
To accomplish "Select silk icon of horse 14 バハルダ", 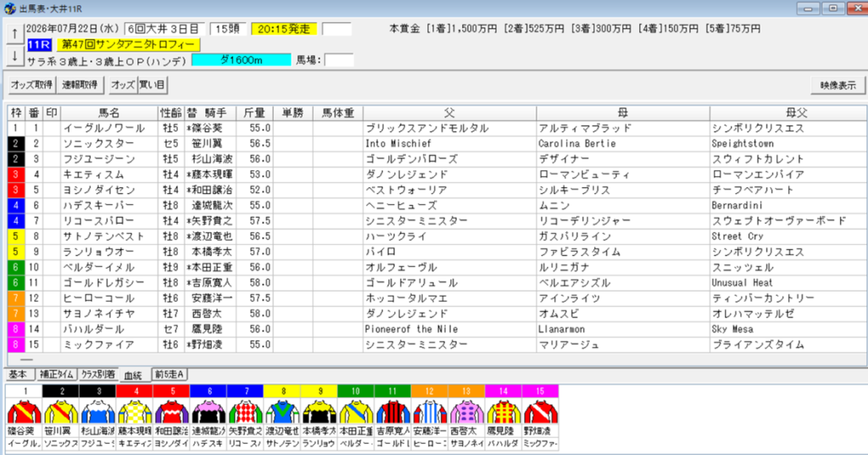I will 504,412.
